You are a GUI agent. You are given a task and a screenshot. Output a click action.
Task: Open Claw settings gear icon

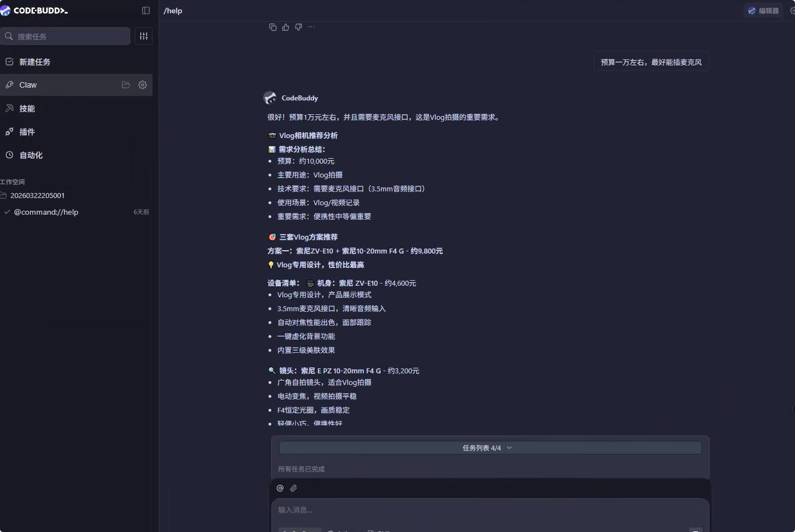coord(143,85)
